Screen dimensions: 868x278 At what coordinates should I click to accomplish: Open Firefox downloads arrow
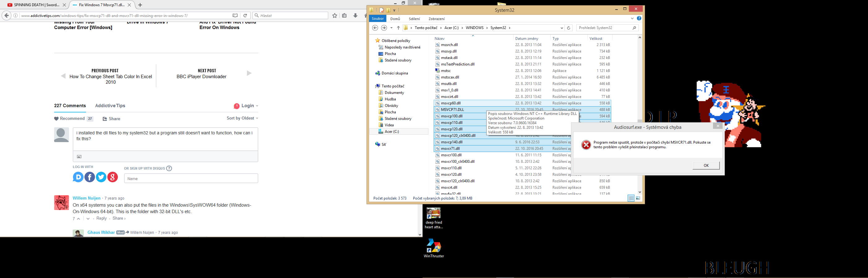coord(355,15)
